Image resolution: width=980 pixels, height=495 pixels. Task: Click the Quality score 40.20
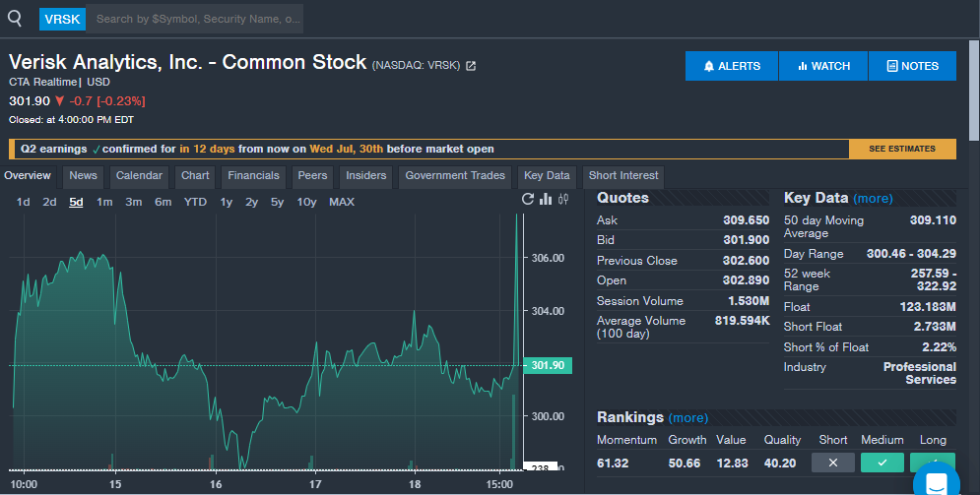tap(780, 464)
